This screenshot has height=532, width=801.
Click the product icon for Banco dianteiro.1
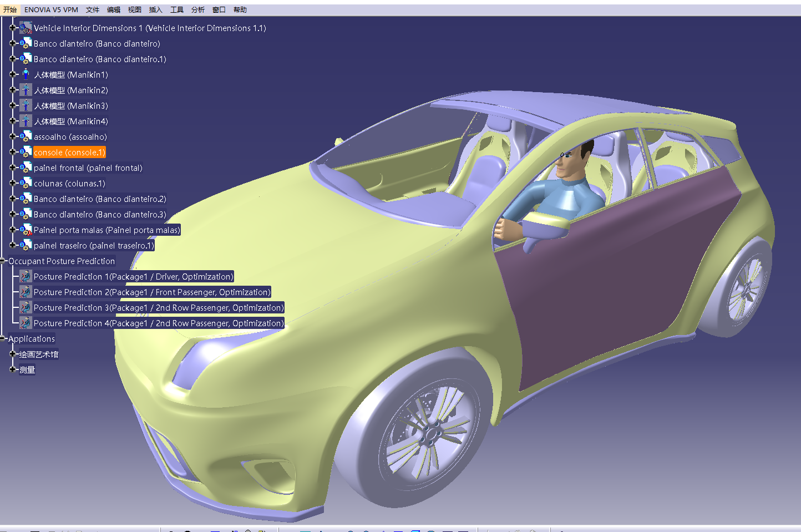coord(26,59)
